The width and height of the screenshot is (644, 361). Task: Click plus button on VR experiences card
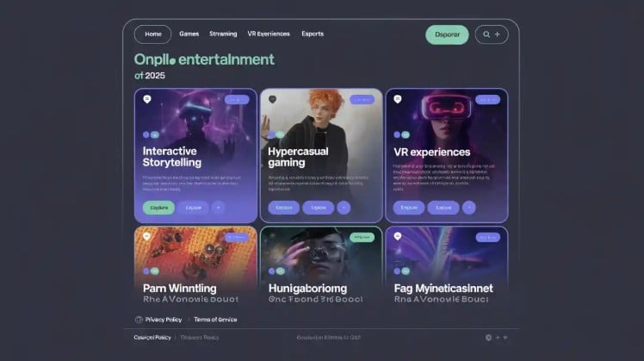(x=469, y=208)
